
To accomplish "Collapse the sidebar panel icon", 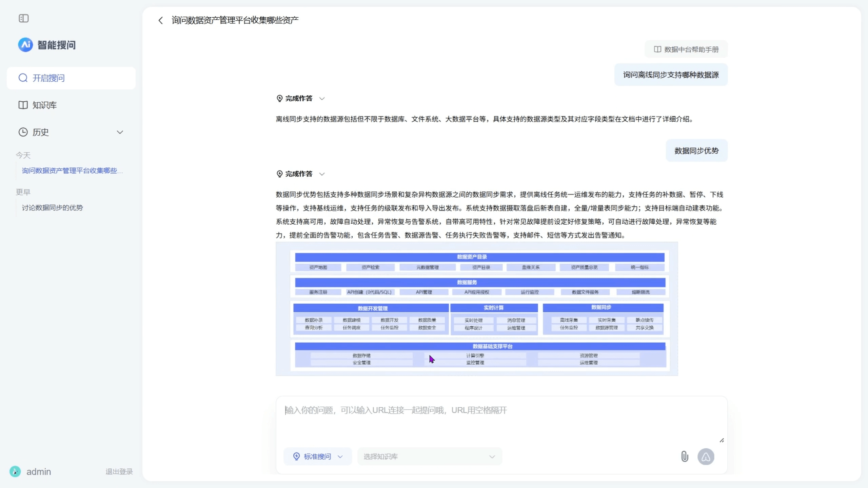I will 23,18.
